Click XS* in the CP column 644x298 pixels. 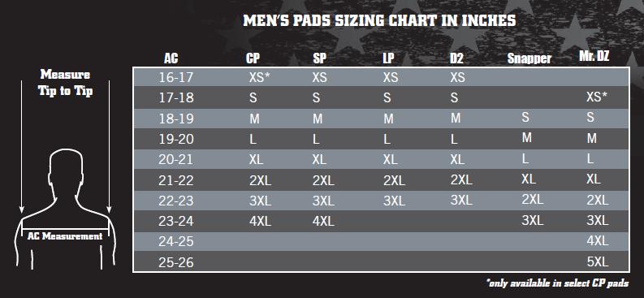point(262,77)
